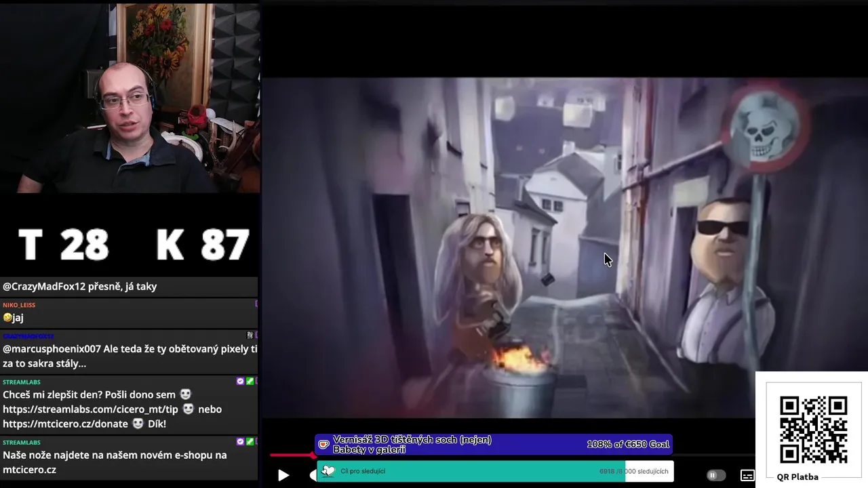Click the 'QR Platba' label
This screenshot has width=868, height=488.
(x=797, y=477)
